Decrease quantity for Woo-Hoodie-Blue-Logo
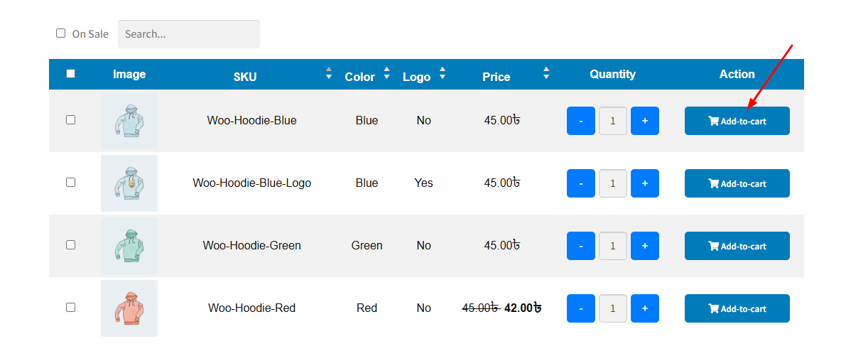The image size is (868, 356). tap(580, 183)
